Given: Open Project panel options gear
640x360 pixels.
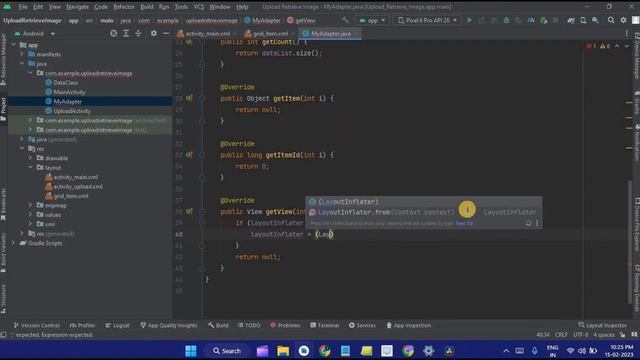Looking at the screenshot, I should (x=153, y=33).
